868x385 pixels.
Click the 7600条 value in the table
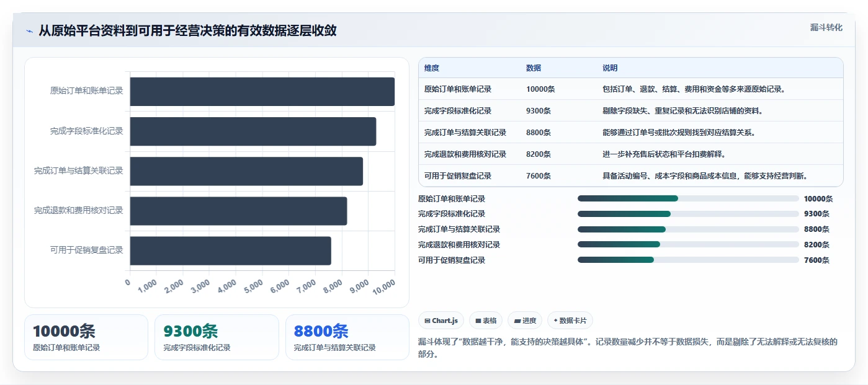[539, 176]
